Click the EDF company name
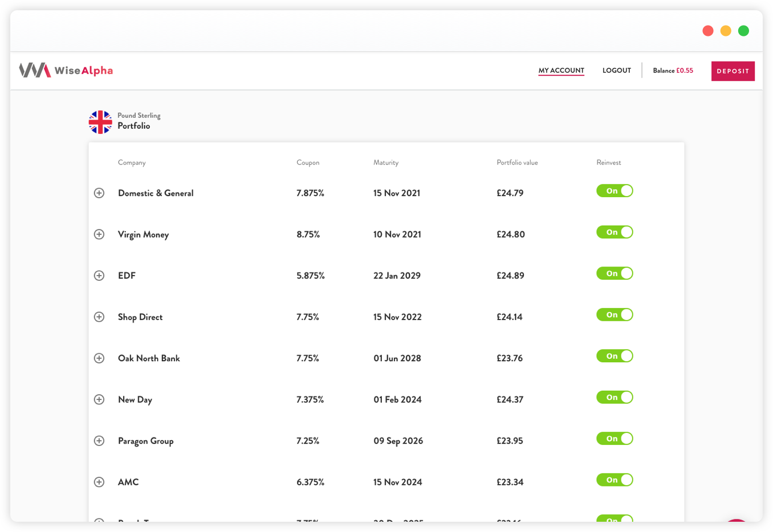The width and height of the screenshot is (773, 532). click(127, 276)
